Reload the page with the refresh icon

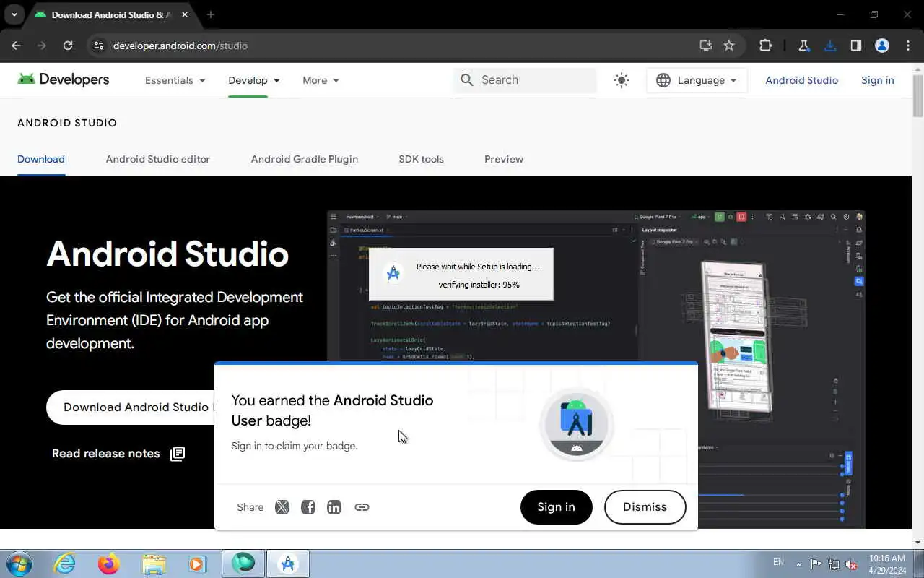tap(68, 46)
